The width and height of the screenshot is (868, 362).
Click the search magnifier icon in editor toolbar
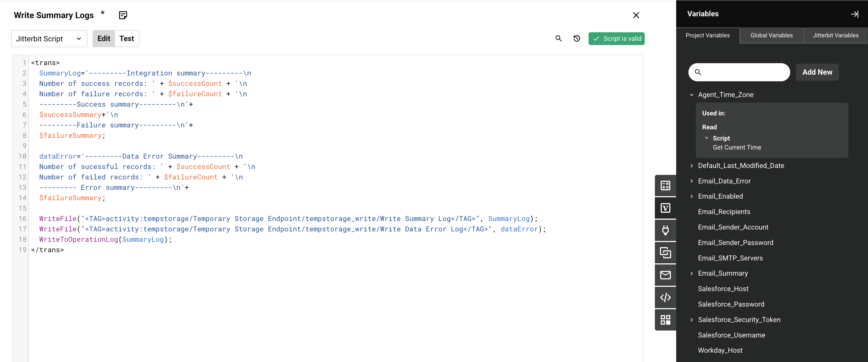click(x=558, y=38)
